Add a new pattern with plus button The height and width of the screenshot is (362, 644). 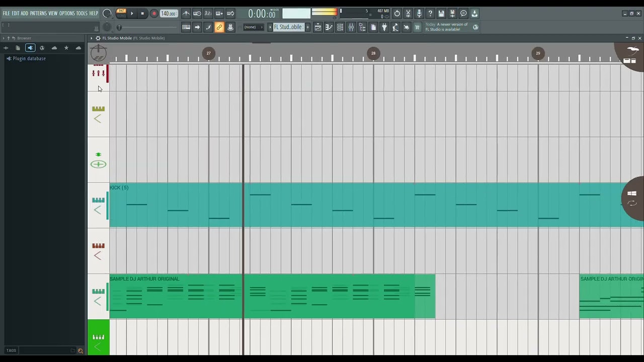pyautogui.click(x=308, y=27)
